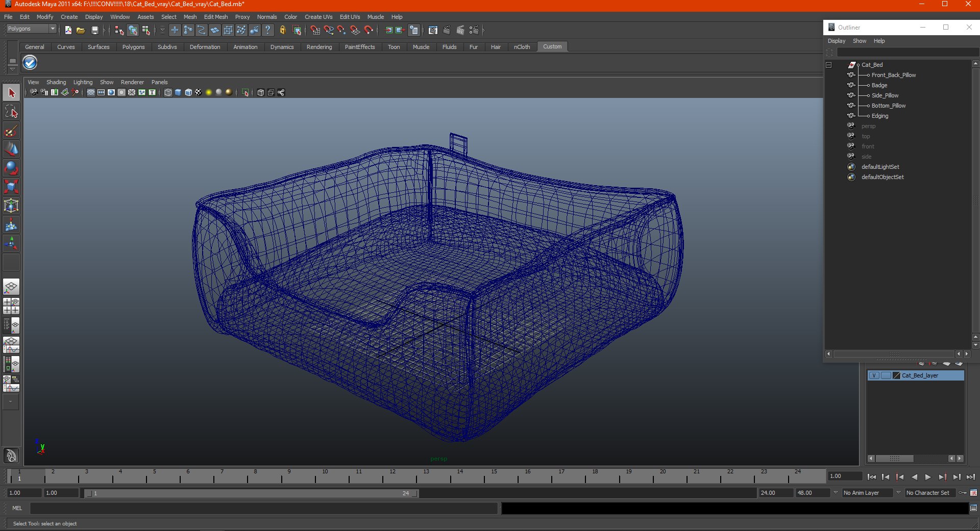Open the Script Editor icon

(x=973, y=508)
